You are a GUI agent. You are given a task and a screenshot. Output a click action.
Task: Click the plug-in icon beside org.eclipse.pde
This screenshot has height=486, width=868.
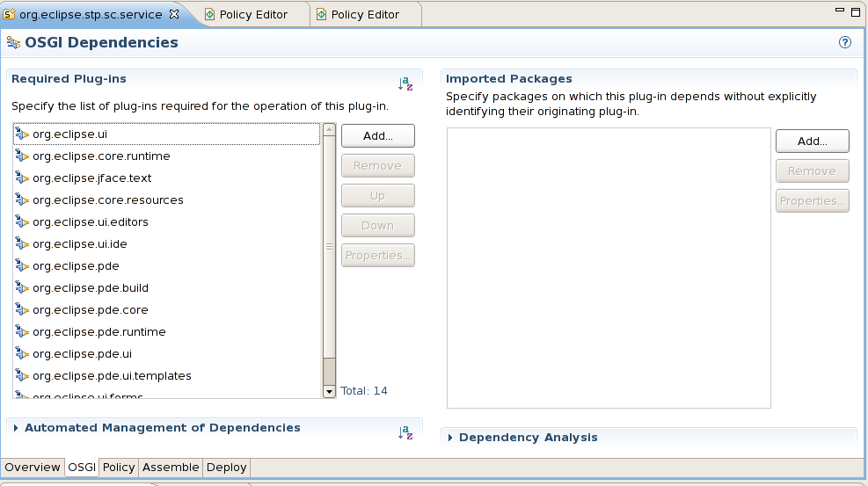[22, 266]
